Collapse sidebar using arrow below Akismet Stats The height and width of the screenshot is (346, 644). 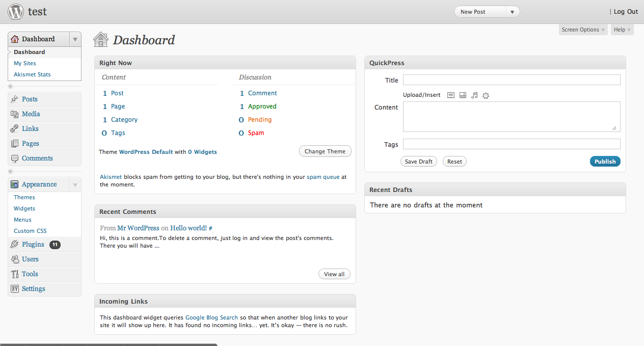(x=10, y=86)
